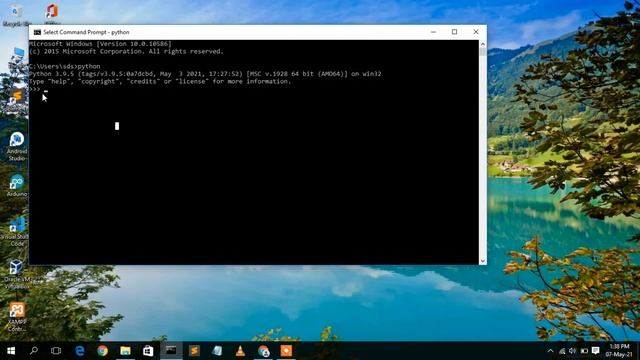Click the 'Microsoft Windows [Version 10.0.10586]' line

(100, 44)
